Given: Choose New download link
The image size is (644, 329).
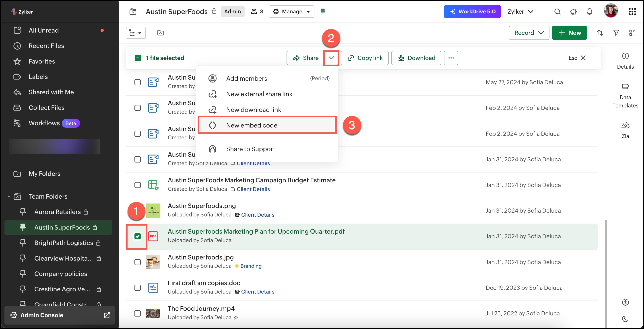Looking at the screenshot, I should pyautogui.click(x=267, y=110).
